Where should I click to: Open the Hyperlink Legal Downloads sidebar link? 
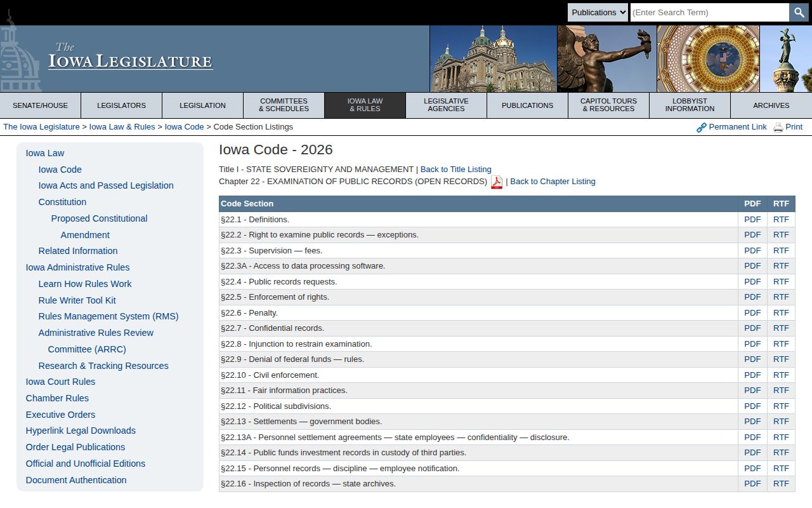(x=81, y=431)
